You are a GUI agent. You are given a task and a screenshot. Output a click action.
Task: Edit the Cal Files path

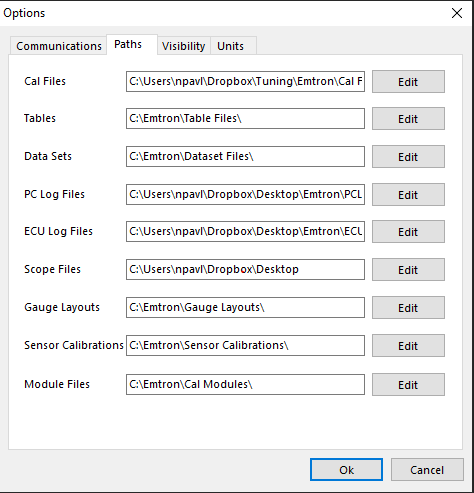pyautogui.click(x=408, y=82)
